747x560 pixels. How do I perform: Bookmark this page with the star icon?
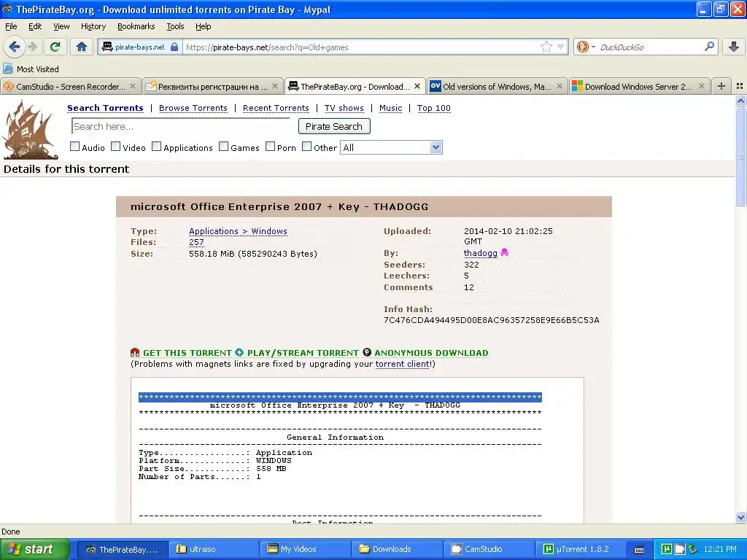click(546, 47)
